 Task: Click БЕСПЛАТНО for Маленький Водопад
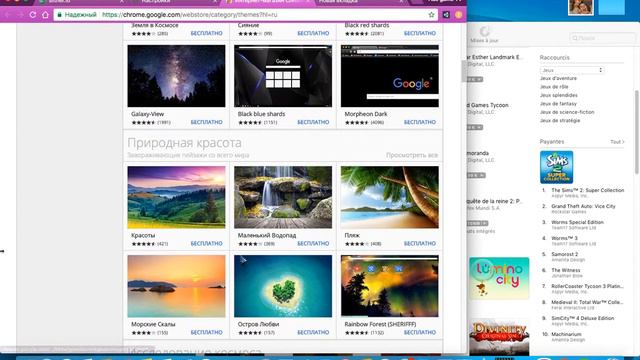tap(313, 243)
